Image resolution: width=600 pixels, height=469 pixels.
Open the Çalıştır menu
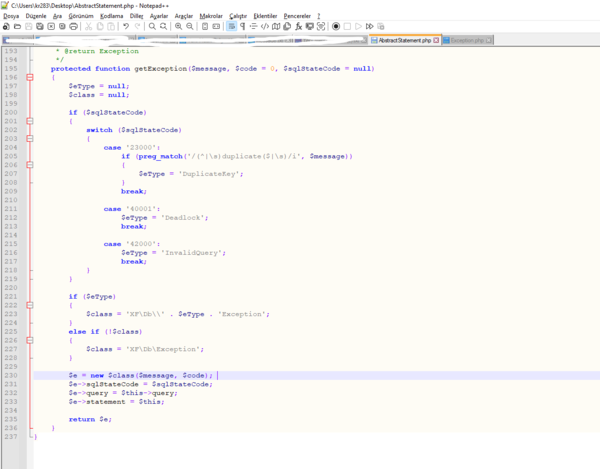(238, 16)
